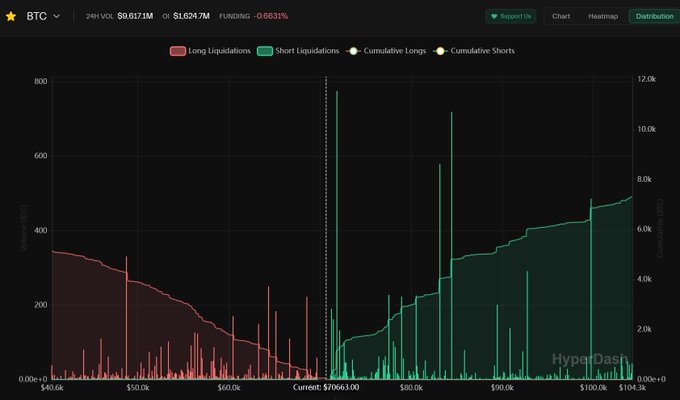680x400 pixels.
Task: Toggle the Long Liquidations legend label
Action: [x=219, y=50]
